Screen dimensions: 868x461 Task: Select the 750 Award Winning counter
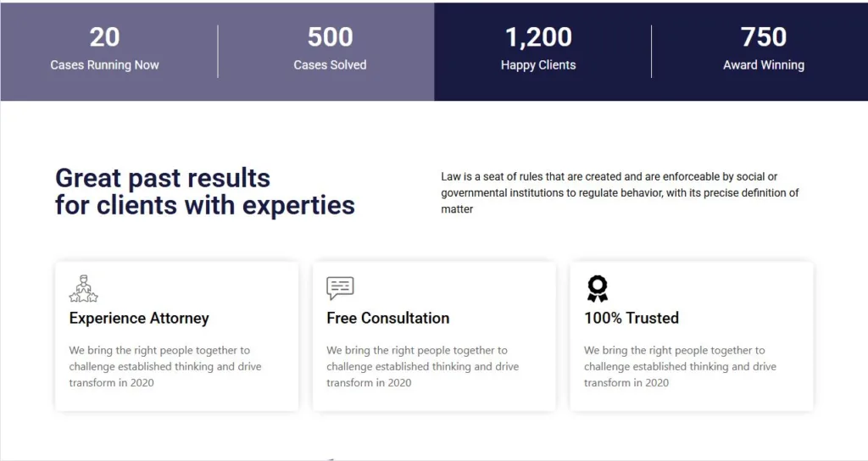[764, 49]
